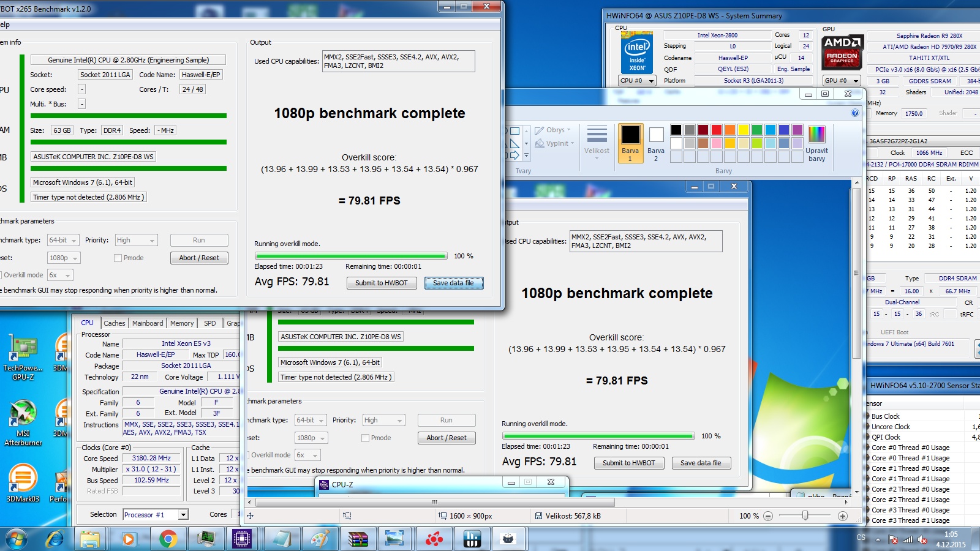Click Paint's horizontal scrollbar thumb

click(x=434, y=502)
